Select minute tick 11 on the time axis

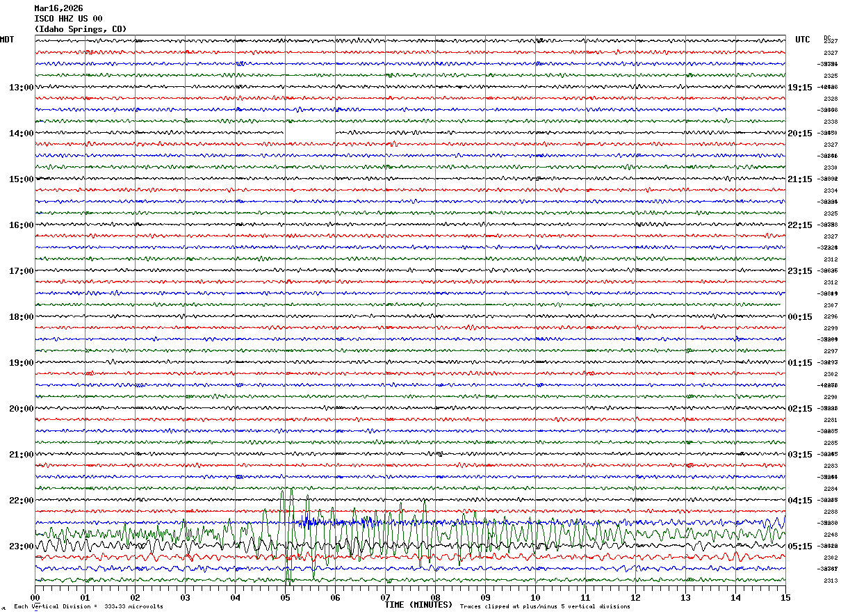586,597
